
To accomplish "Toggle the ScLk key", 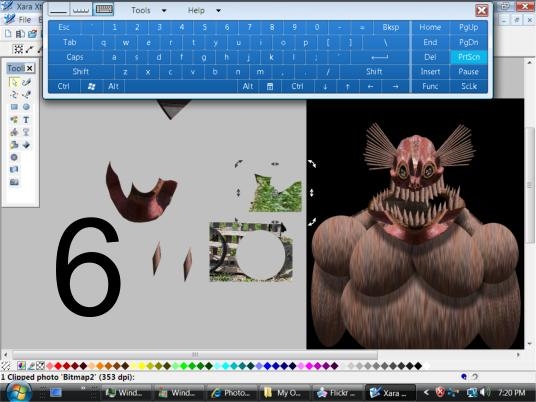I will [469, 86].
